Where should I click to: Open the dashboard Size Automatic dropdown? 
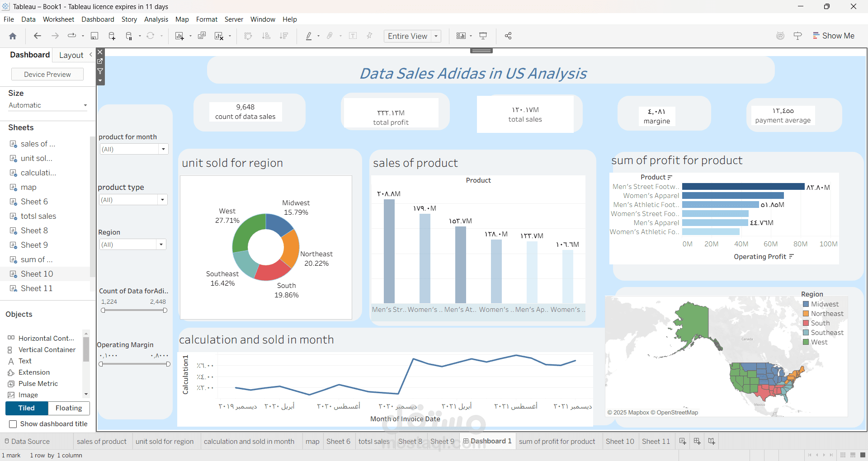(47, 105)
